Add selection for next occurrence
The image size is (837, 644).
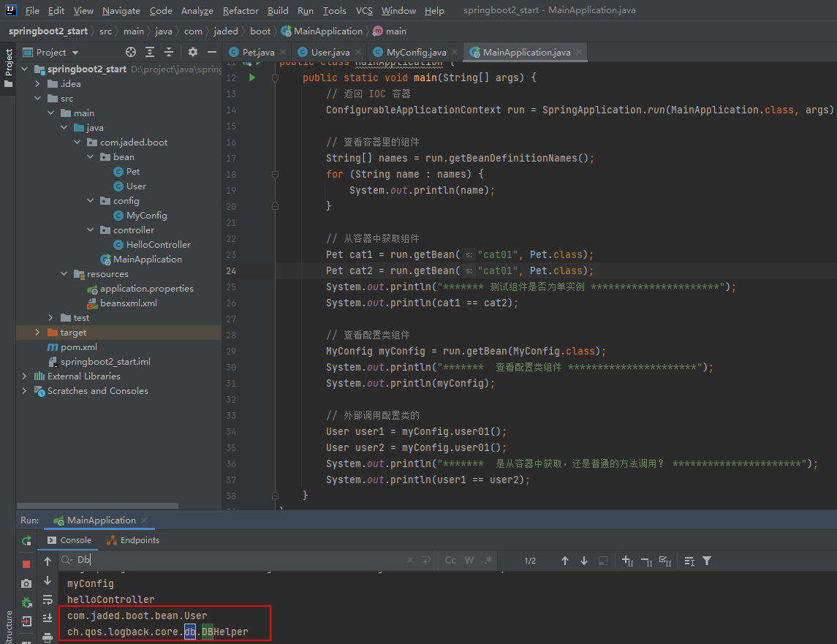pos(627,561)
